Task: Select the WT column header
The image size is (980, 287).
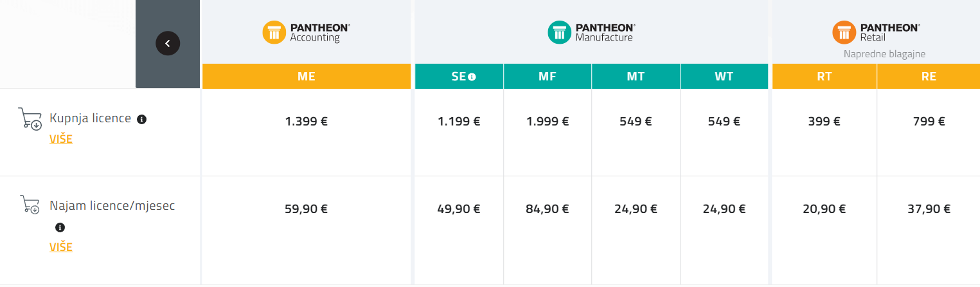Action: [724, 77]
